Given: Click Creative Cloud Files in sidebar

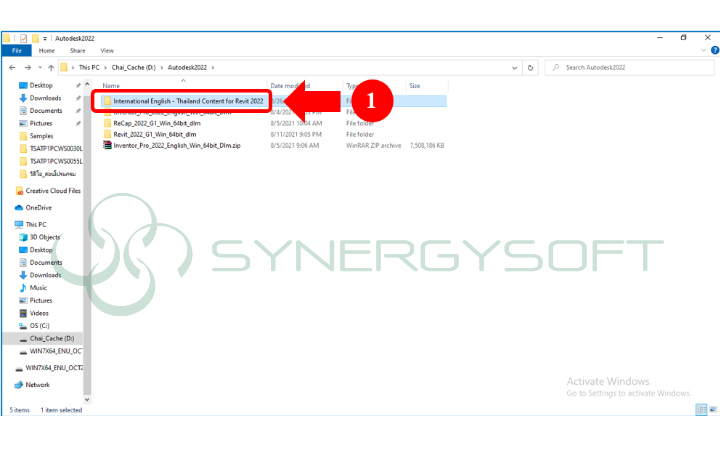Looking at the screenshot, I should (x=50, y=190).
